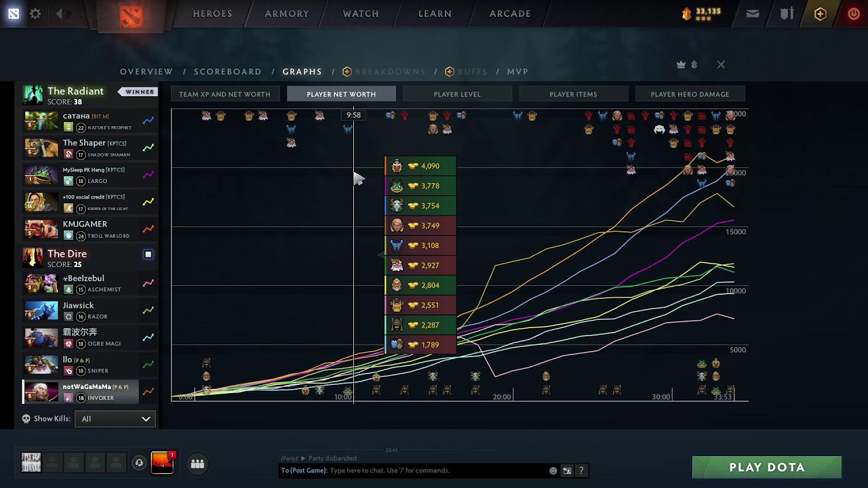Click the chat channel switch icon
The image size is (868, 488).
567,470
